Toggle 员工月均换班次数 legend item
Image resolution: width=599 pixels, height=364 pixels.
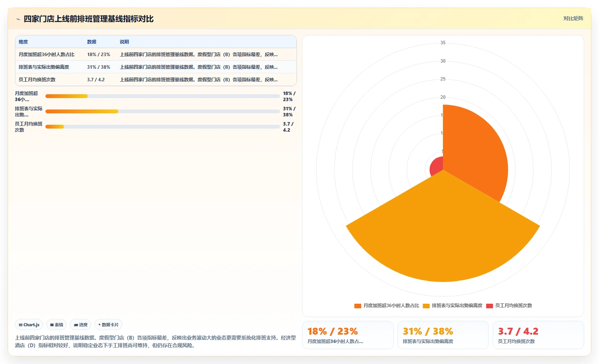point(509,306)
